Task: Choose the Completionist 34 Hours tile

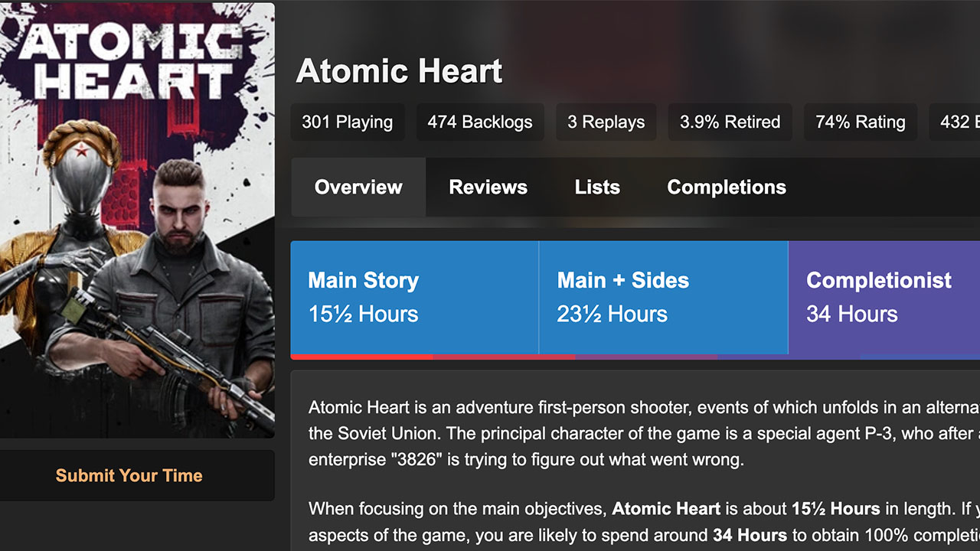Action: pyautogui.click(x=884, y=298)
